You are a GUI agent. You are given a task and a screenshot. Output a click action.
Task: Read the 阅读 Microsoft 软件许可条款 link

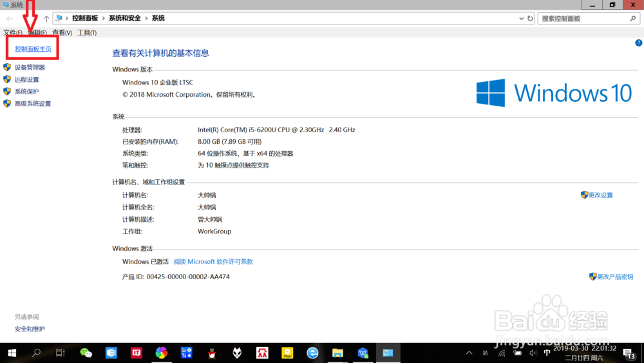(x=213, y=262)
